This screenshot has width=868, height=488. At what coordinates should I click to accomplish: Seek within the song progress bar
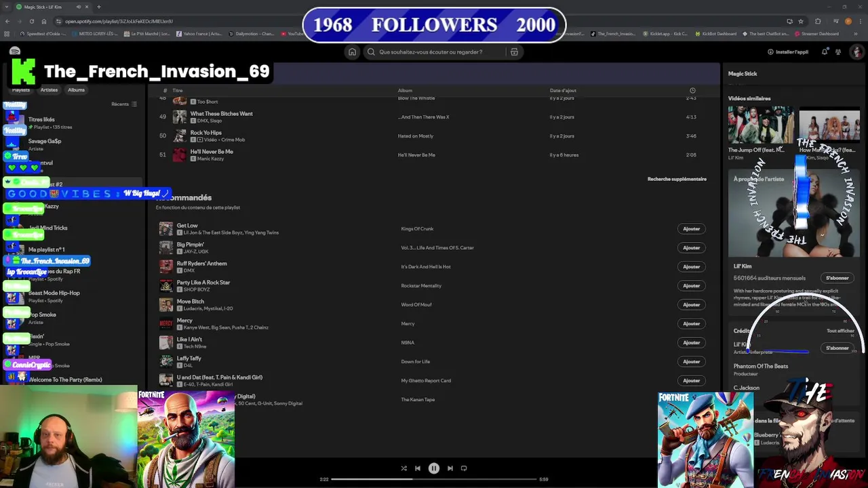click(434, 479)
